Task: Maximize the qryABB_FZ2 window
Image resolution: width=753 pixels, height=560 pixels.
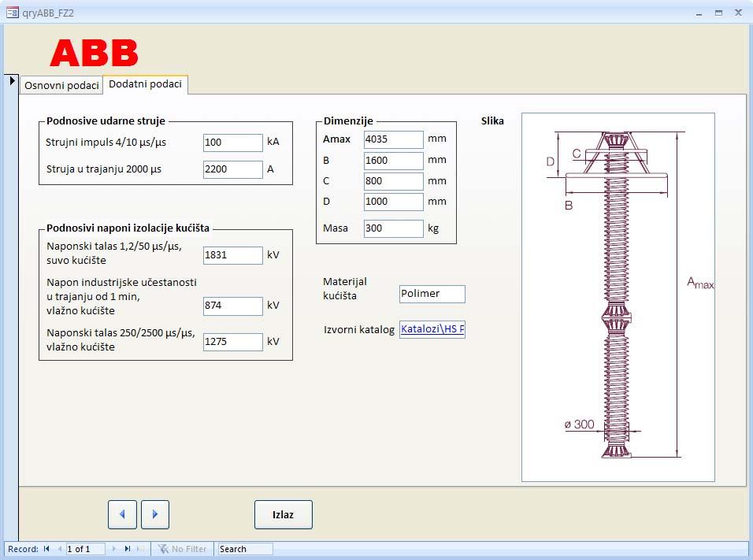Action: [718, 13]
